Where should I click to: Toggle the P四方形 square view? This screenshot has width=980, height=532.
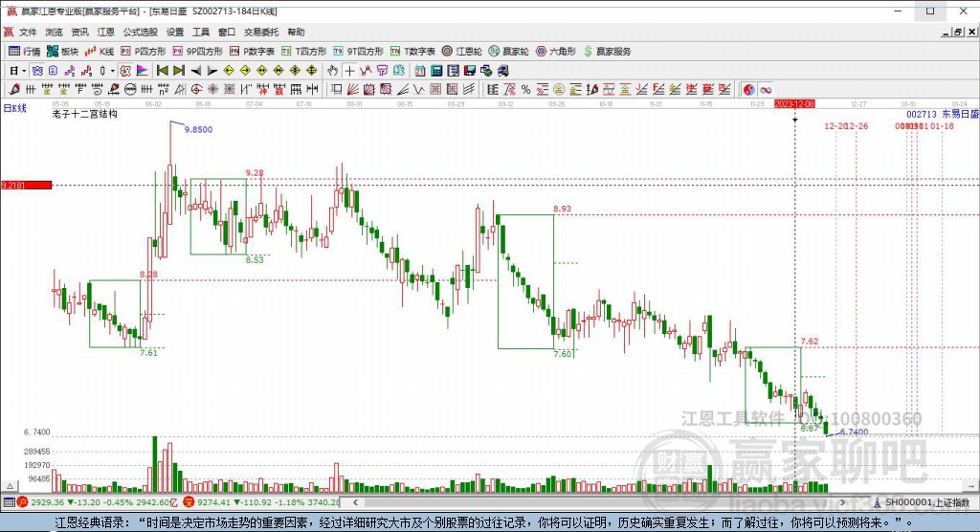tap(144, 52)
